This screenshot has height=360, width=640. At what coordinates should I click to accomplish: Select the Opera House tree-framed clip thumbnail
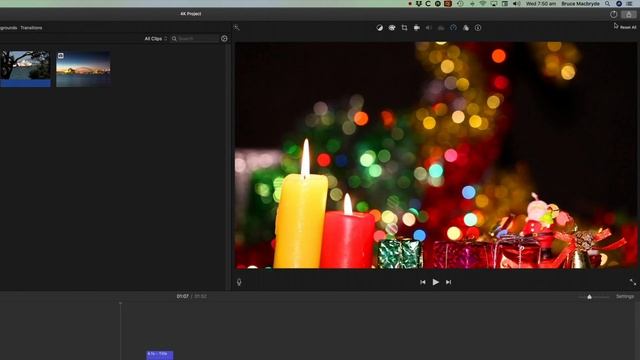point(25,69)
